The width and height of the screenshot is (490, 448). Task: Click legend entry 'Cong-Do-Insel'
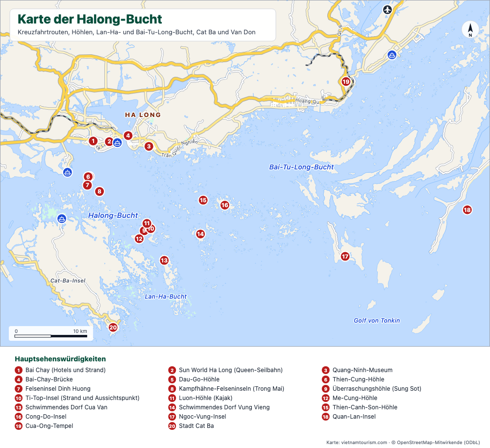pos(41,417)
